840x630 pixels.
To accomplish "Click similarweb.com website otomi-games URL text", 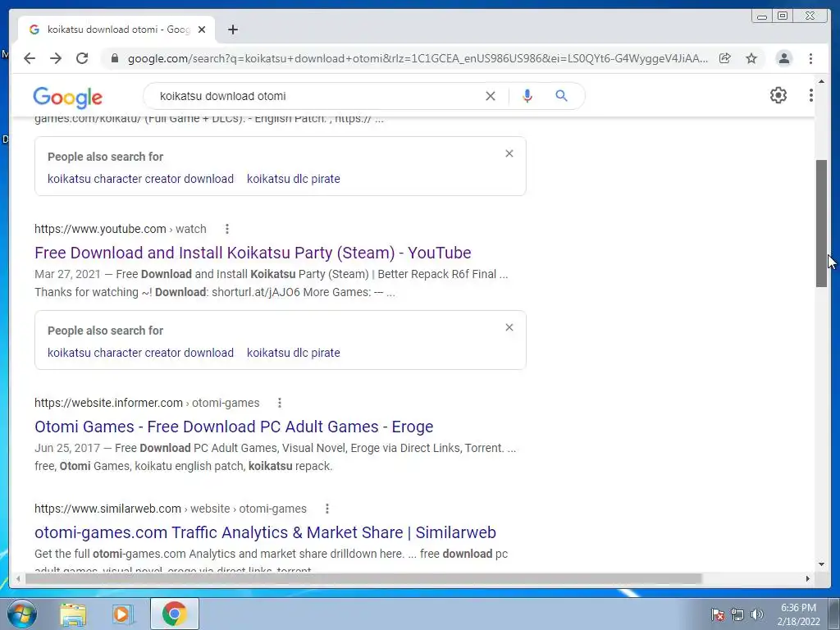I will click(x=171, y=509).
